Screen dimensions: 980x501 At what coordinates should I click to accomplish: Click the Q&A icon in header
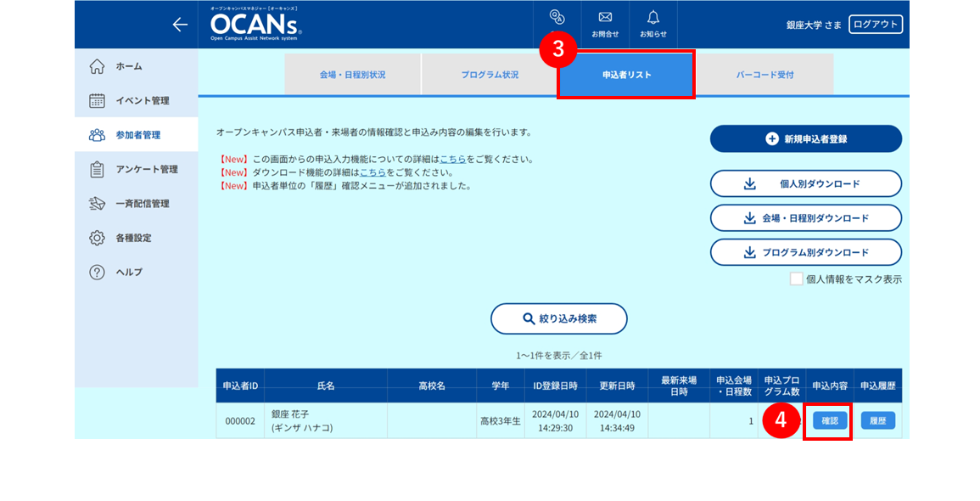point(557,18)
